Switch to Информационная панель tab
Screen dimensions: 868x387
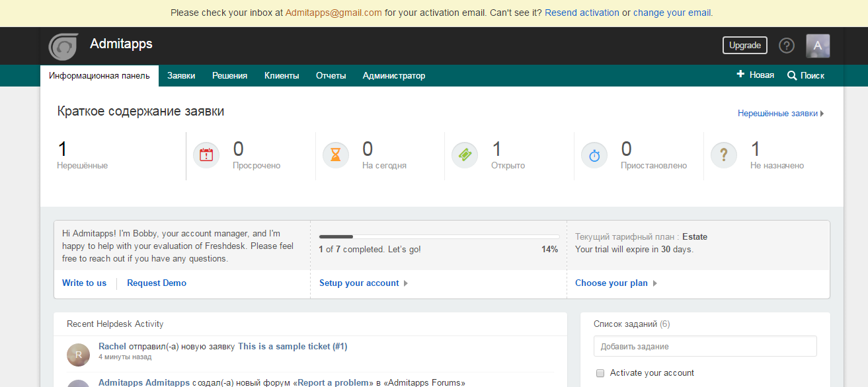pyautogui.click(x=99, y=76)
